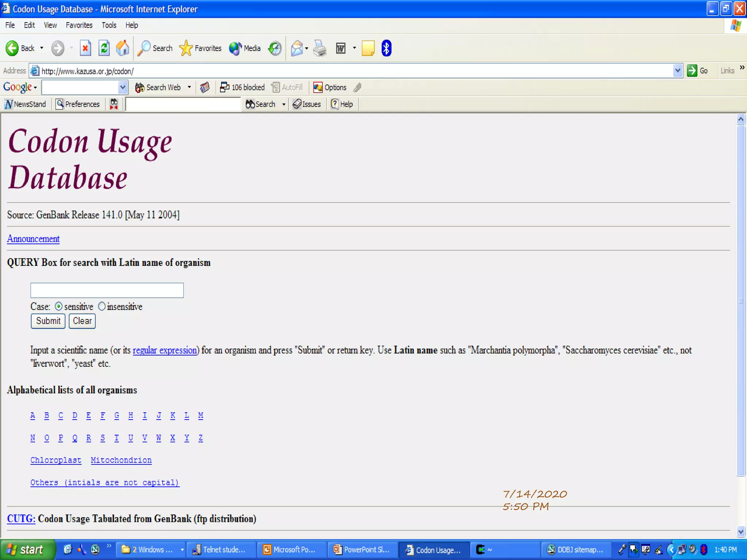The image size is (747, 560).
Task: Open the 106 blocked popup blocker toggle
Action: pyautogui.click(x=243, y=87)
